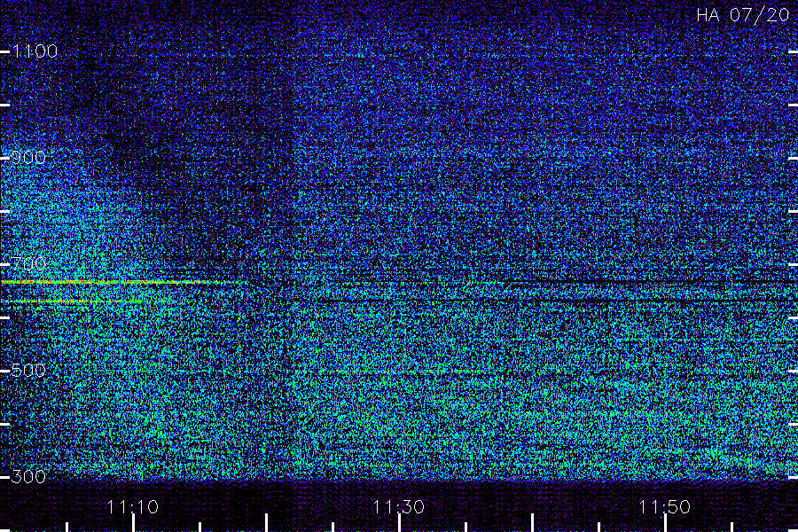The height and width of the screenshot is (532, 798).
Task: Select the 11:50 time axis label
Action: click(665, 507)
